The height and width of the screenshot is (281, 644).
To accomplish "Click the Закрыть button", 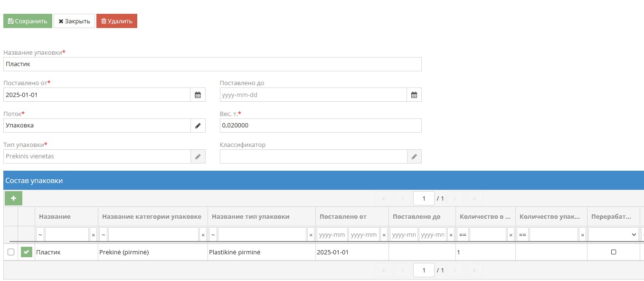I will click(74, 20).
